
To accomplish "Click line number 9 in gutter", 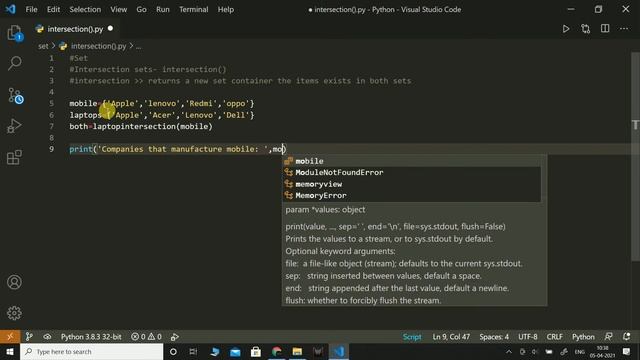I will click(51, 149).
